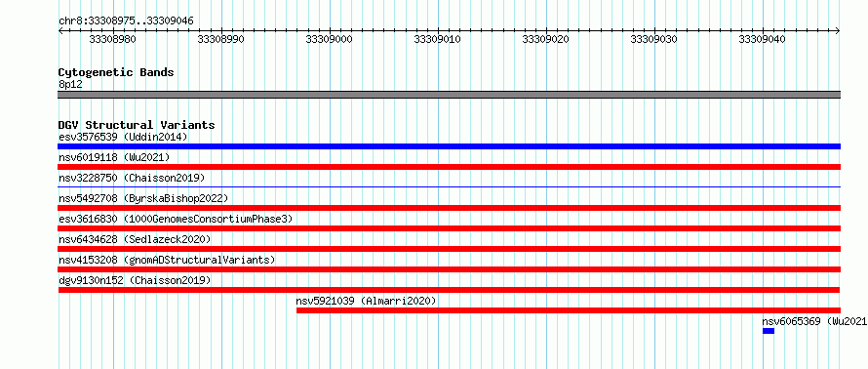Click the red nsv6019118 variant bar
Image resolution: width=868 pixels, height=369 pixels.
point(449,167)
